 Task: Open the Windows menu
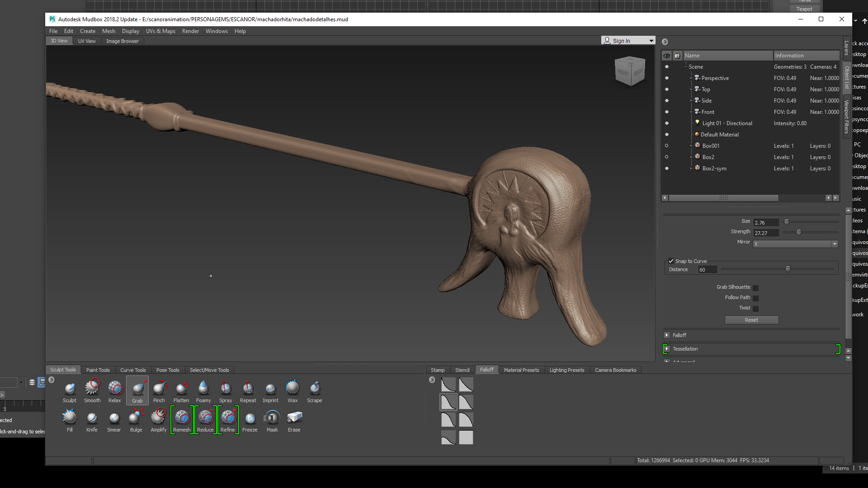[217, 31]
